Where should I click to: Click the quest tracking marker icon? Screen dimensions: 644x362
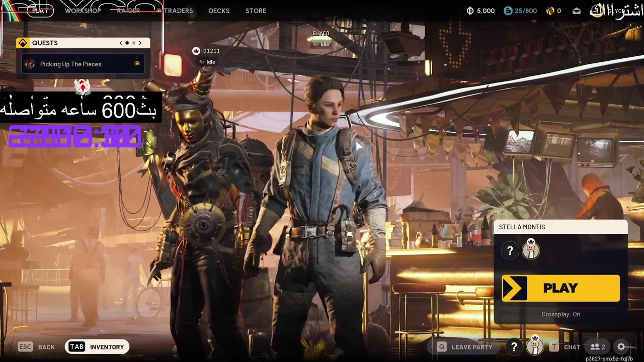pos(137,64)
